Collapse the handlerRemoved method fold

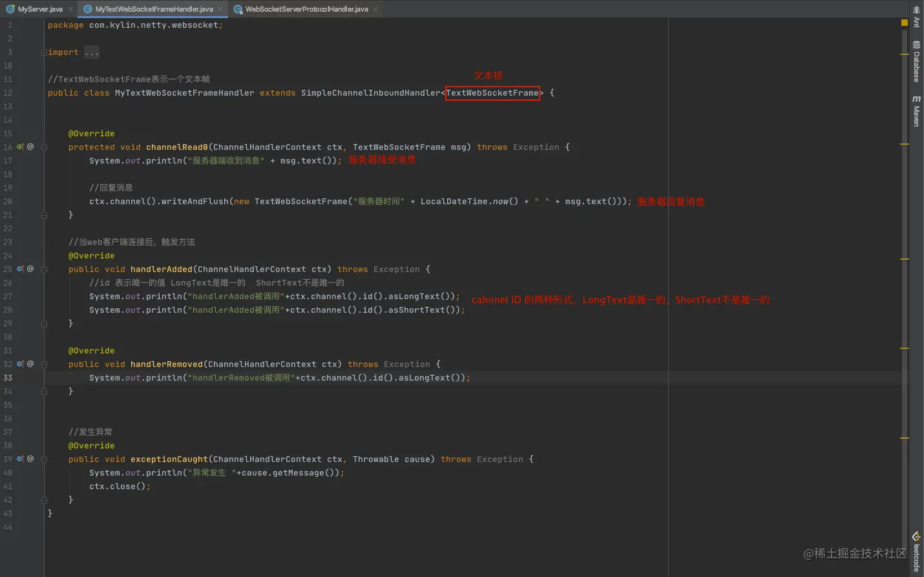tap(44, 364)
